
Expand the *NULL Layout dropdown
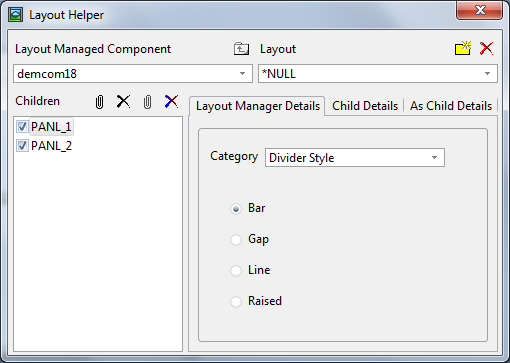[x=487, y=74]
